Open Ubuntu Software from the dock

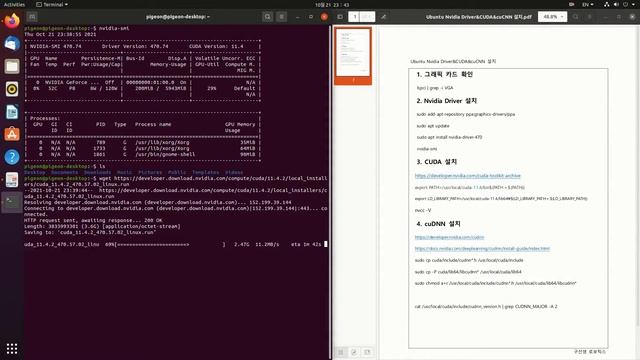click(x=12, y=134)
